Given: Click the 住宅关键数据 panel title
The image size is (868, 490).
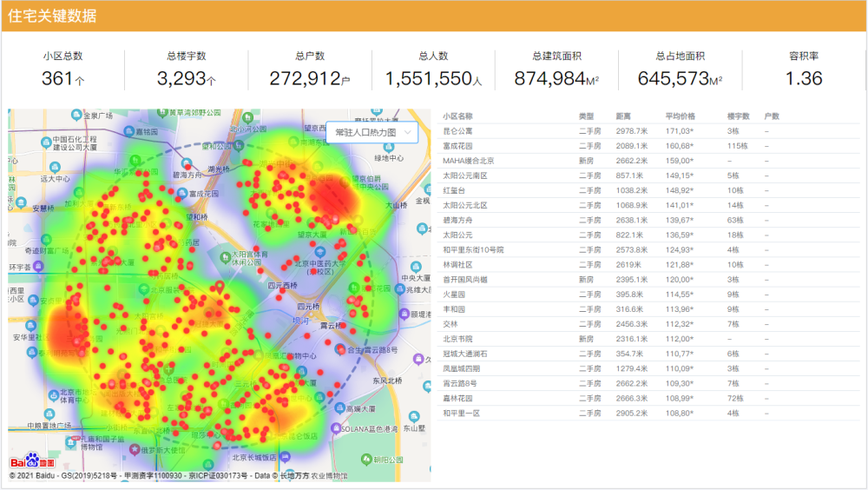Looking at the screenshot, I should (x=52, y=17).
